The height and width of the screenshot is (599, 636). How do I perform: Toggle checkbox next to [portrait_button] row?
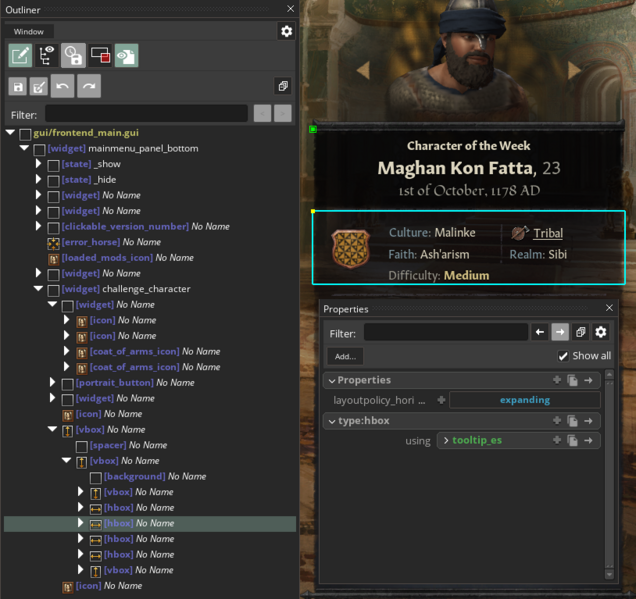tap(68, 383)
